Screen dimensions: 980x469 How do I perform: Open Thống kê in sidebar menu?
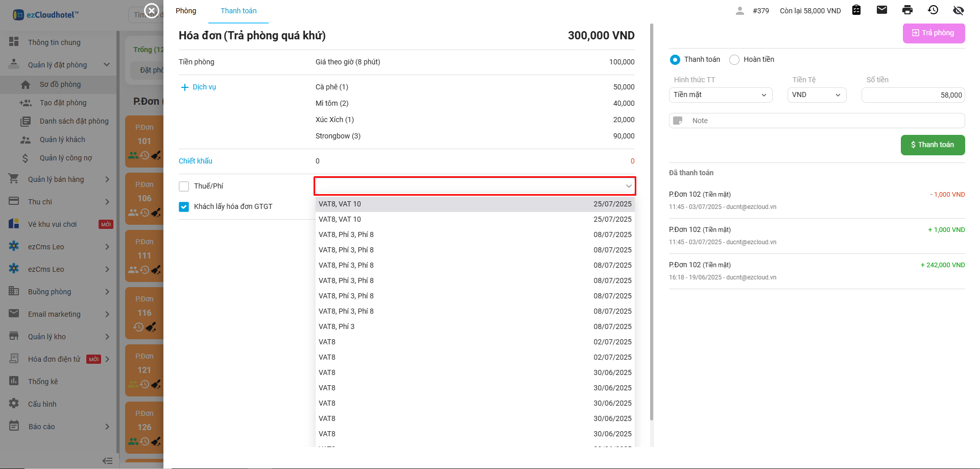(43, 382)
